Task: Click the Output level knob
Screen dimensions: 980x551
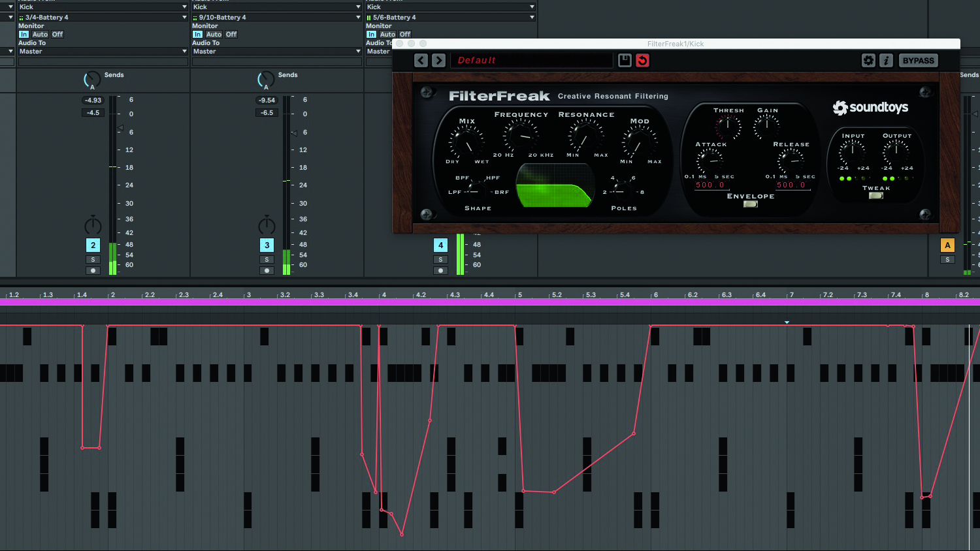Action: (x=896, y=151)
